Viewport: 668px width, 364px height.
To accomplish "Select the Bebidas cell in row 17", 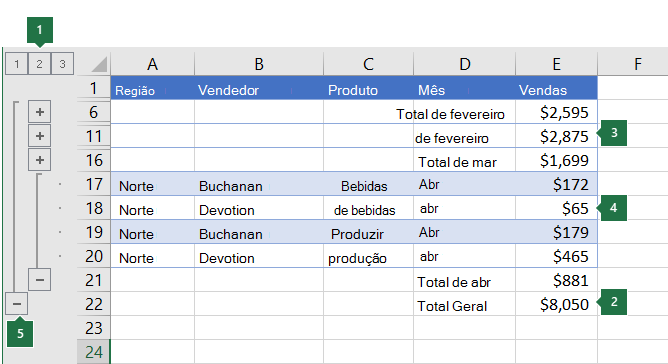I will tap(368, 184).
